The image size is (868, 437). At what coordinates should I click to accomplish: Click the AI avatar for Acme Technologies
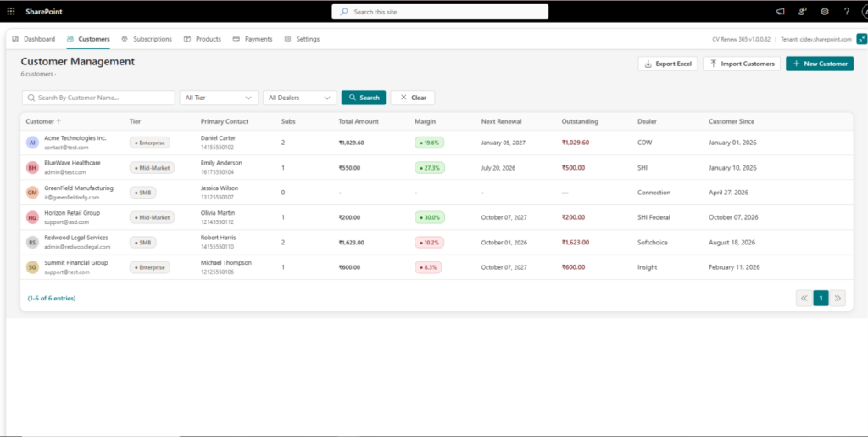tap(32, 143)
